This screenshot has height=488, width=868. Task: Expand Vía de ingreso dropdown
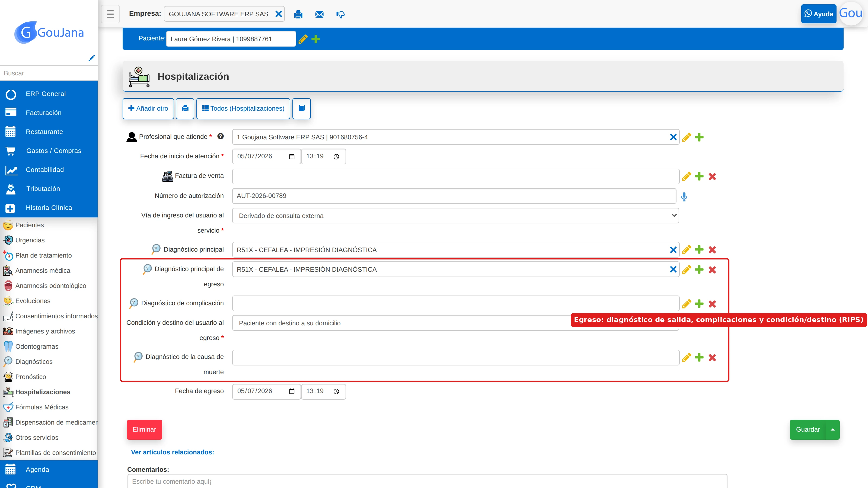point(456,216)
